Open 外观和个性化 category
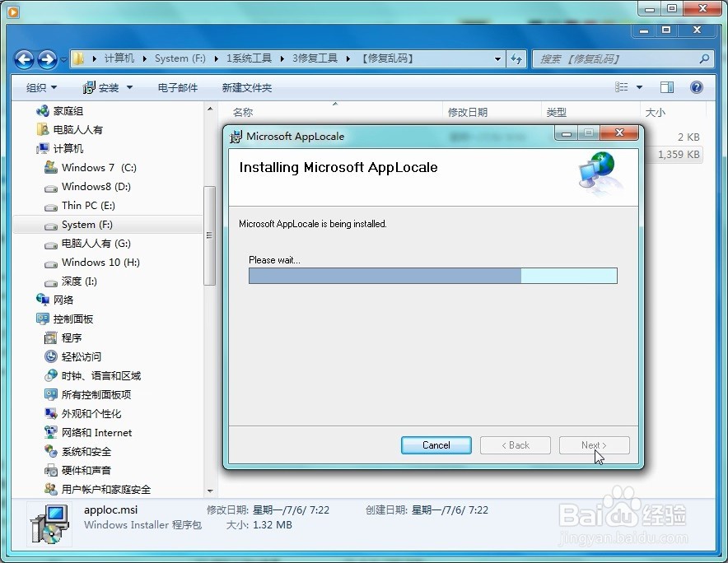This screenshot has height=563, width=728. [82, 413]
